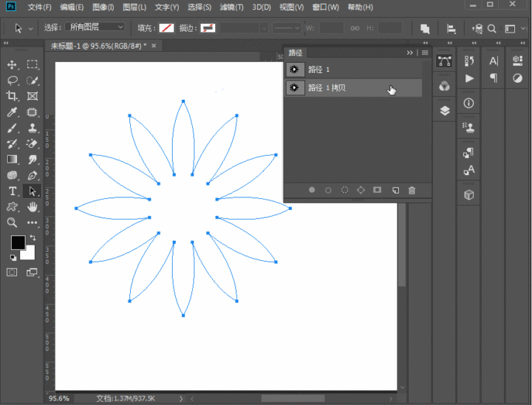532x405 pixels.
Task: Open the 所有图层 selection dropdown
Action: pyautogui.click(x=95, y=27)
